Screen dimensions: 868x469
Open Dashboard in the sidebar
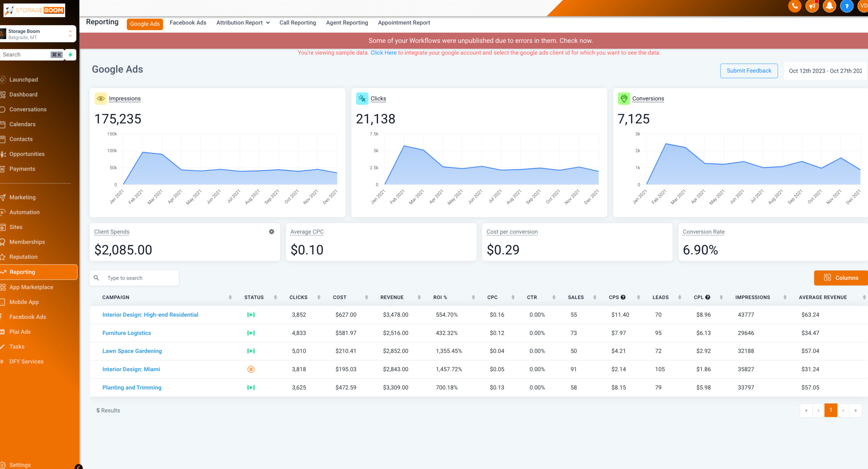(x=23, y=94)
